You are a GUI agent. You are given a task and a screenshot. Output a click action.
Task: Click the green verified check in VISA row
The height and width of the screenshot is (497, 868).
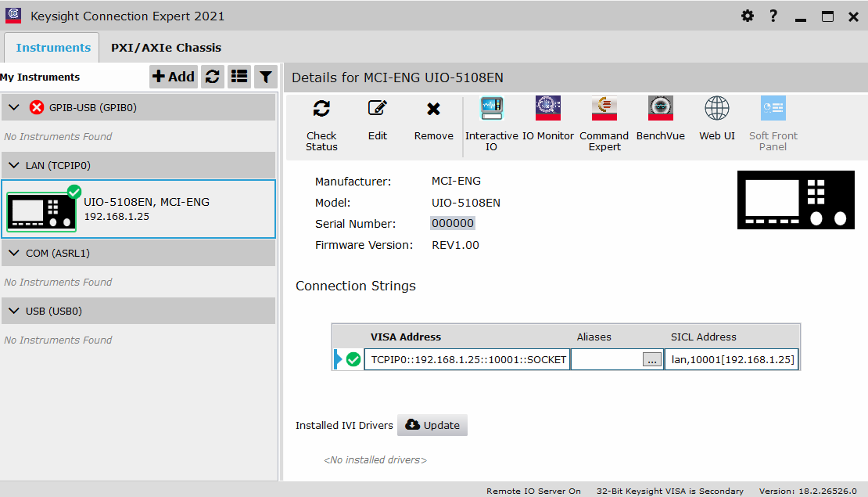(353, 359)
